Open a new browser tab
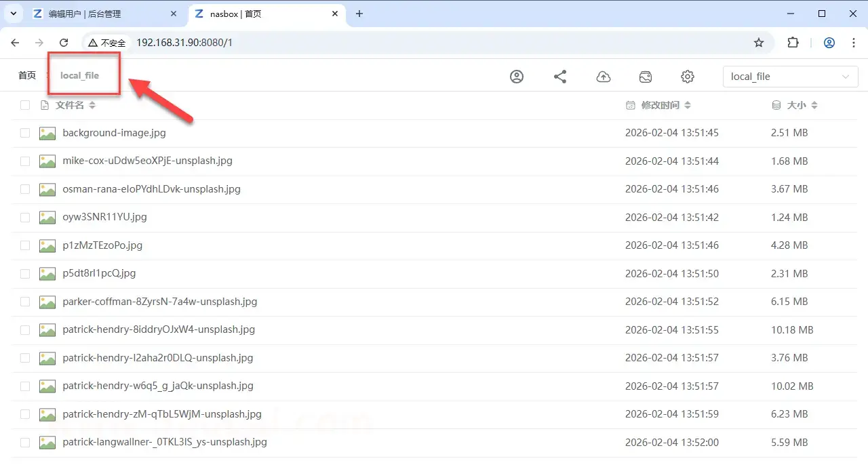Viewport: 868px width, 465px height. click(359, 14)
